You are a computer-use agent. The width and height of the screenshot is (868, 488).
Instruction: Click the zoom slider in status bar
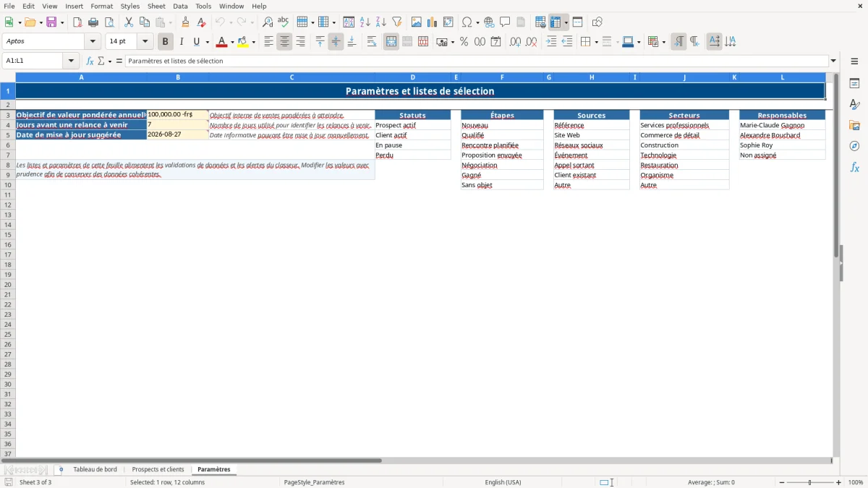point(809,482)
